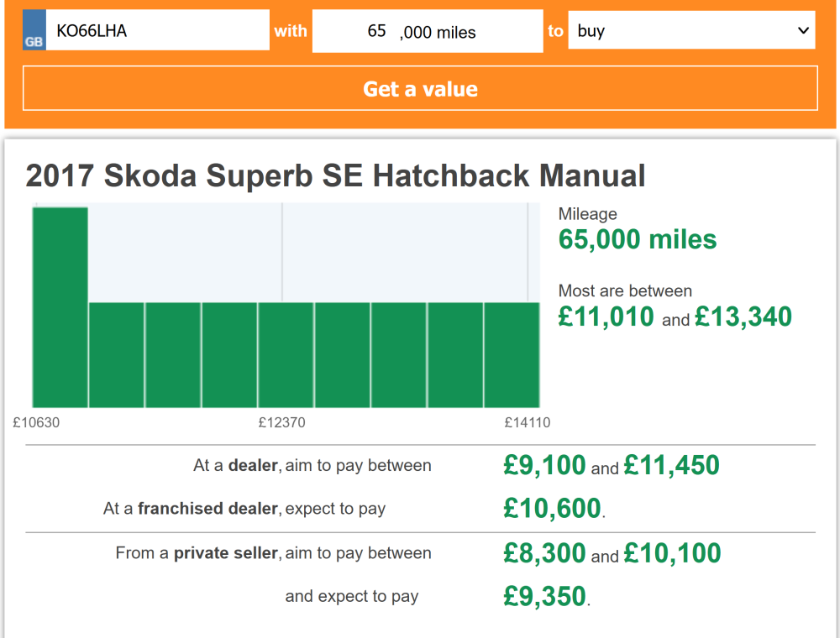This screenshot has height=638, width=840.
Task: Click the last green histogram bar
Action: 512,355
